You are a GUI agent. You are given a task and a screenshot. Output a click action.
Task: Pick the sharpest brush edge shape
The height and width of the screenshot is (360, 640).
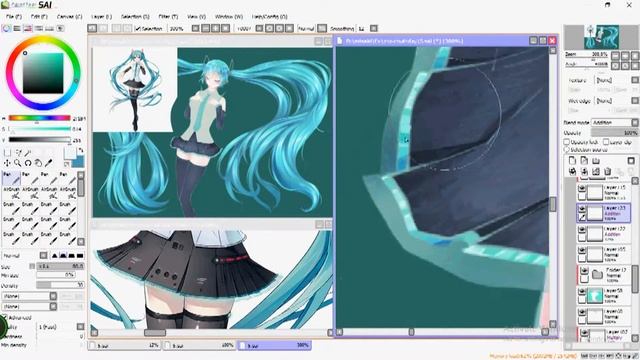(x=80, y=256)
